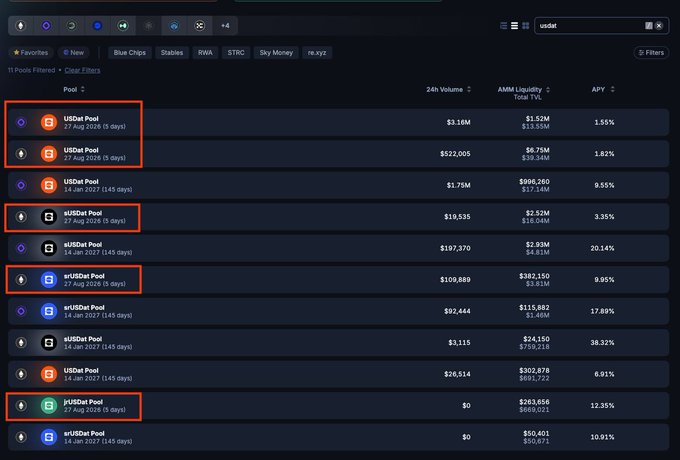Click the orange USDat token icon at 1.55% APY
This screenshot has width=680, height=460.
pyautogui.click(x=49, y=122)
